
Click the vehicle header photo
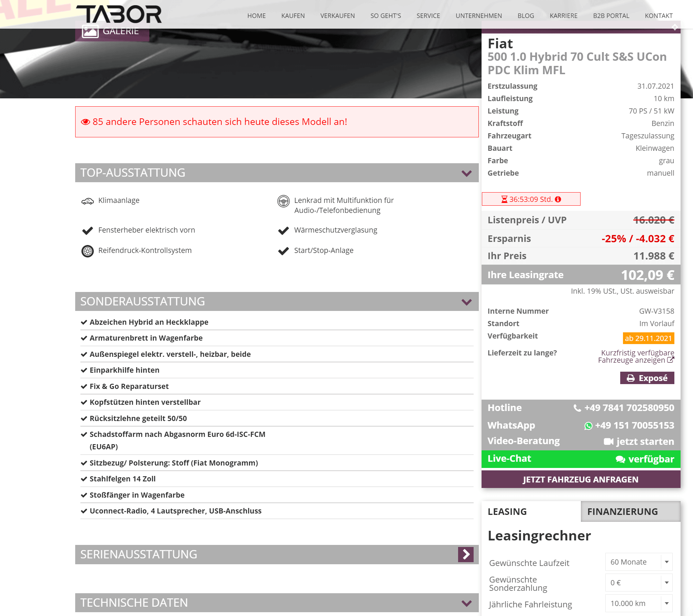click(x=240, y=63)
